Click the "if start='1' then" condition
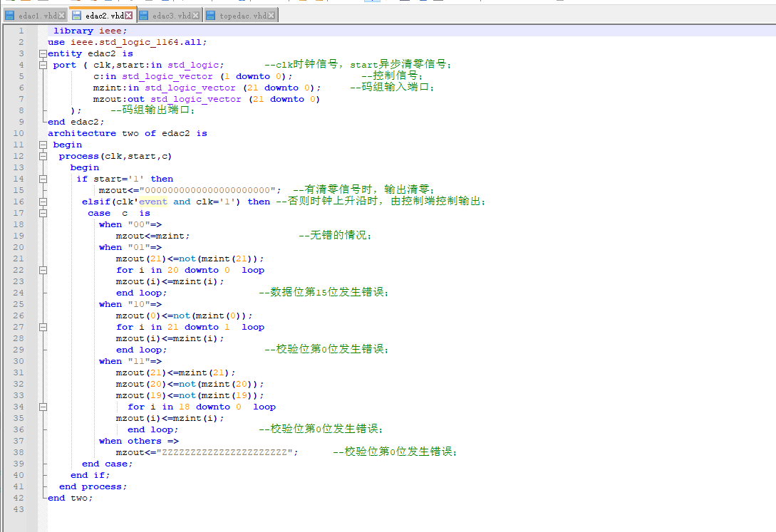This screenshot has width=776, height=532. coord(125,179)
